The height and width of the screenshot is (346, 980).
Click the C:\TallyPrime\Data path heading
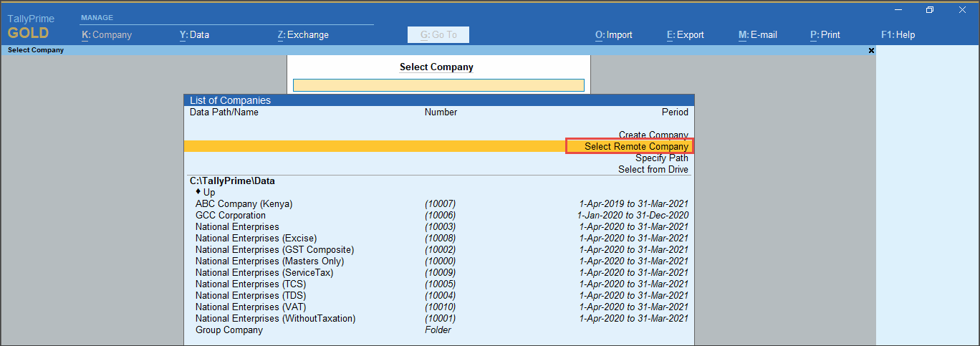pyautogui.click(x=232, y=181)
